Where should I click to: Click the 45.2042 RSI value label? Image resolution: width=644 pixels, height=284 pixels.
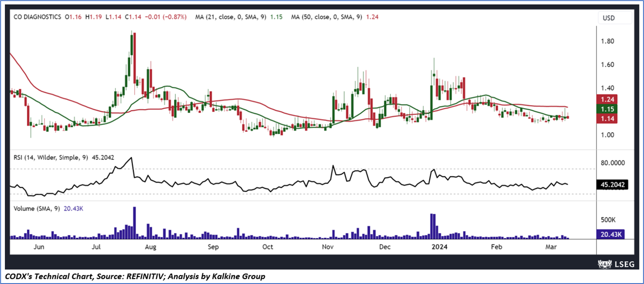pyautogui.click(x=612, y=184)
